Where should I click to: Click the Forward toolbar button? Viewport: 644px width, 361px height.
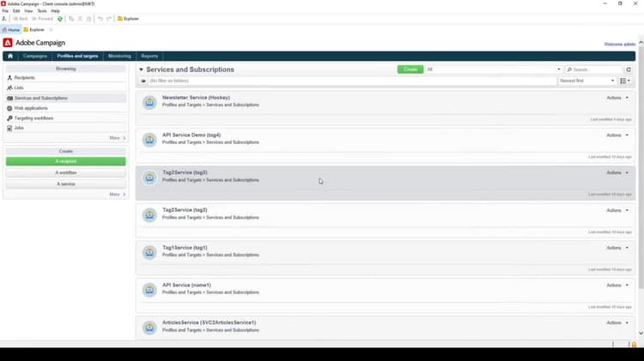(x=43, y=19)
